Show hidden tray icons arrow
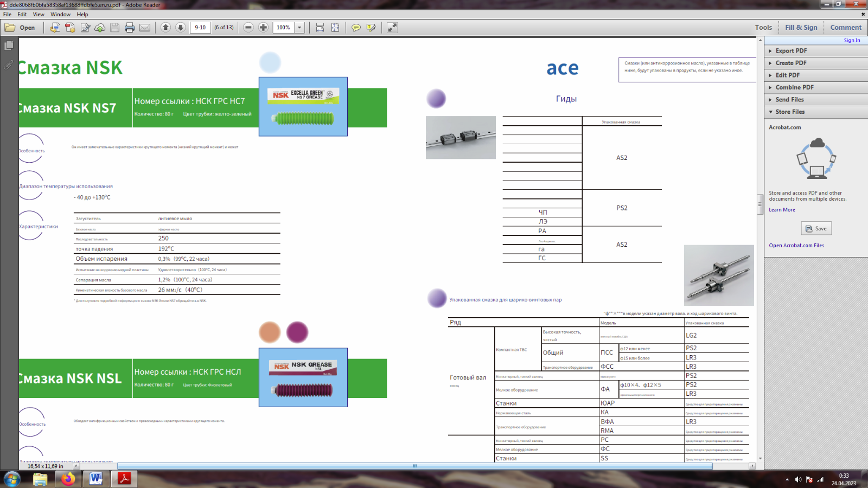 coord(787,479)
